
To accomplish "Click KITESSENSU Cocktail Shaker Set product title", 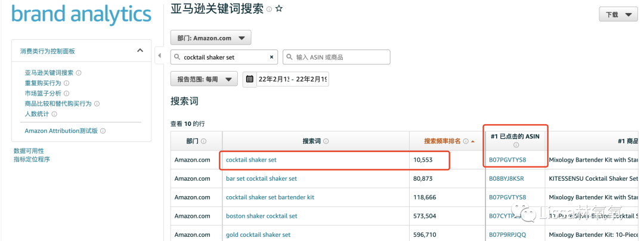I will 593,178.
